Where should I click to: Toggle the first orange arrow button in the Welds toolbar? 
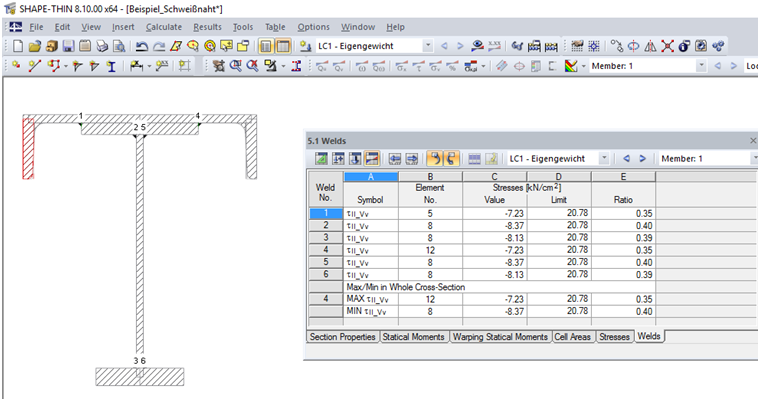(435, 159)
